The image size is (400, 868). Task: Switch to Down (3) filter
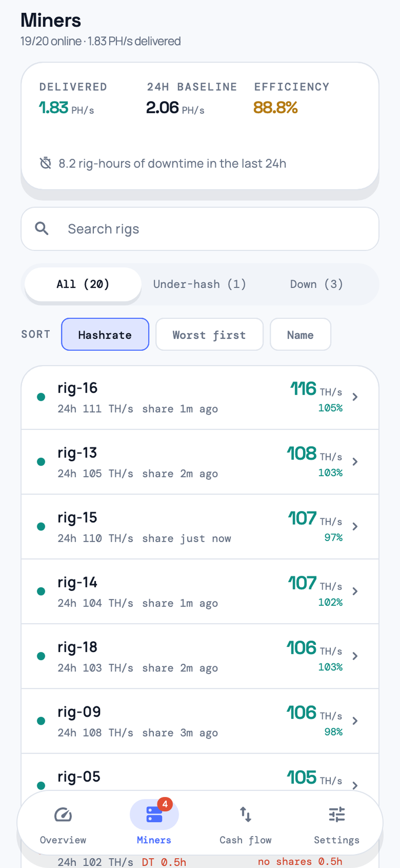[x=317, y=284]
